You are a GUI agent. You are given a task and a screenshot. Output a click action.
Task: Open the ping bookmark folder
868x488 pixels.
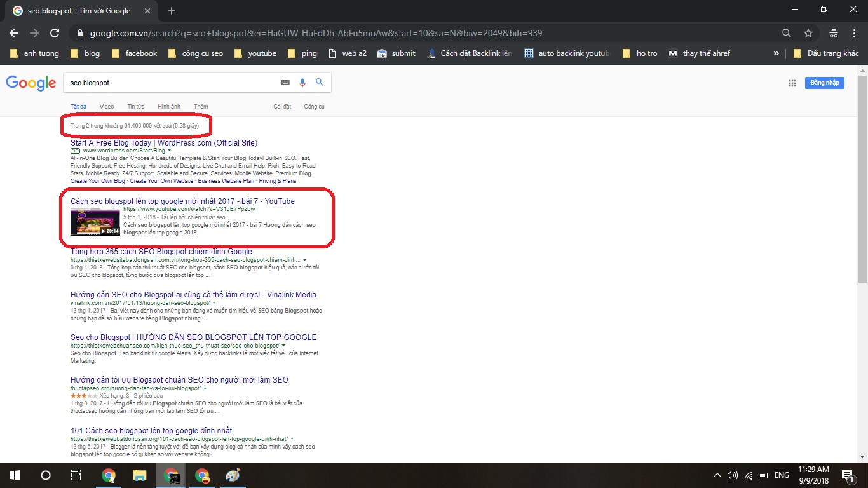click(x=302, y=53)
